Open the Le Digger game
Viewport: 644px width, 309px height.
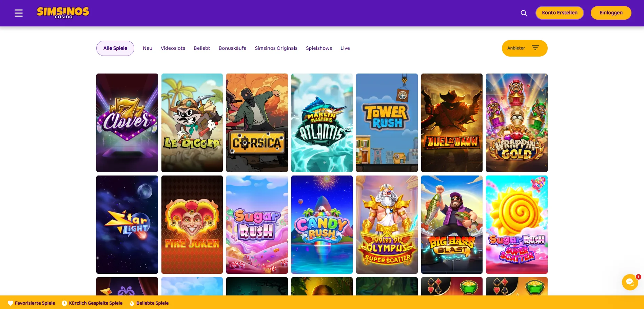pos(192,123)
